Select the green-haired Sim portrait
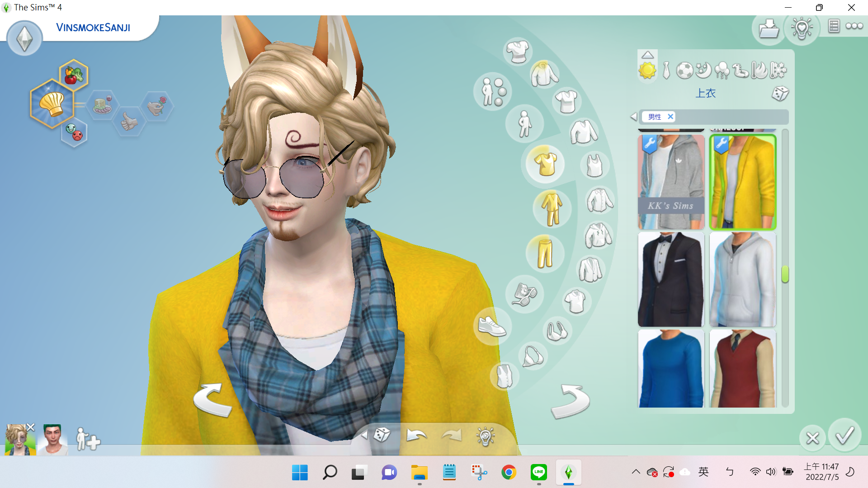Image resolution: width=868 pixels, height=488 pixels. pyautogui.click(x=53, y=440)
